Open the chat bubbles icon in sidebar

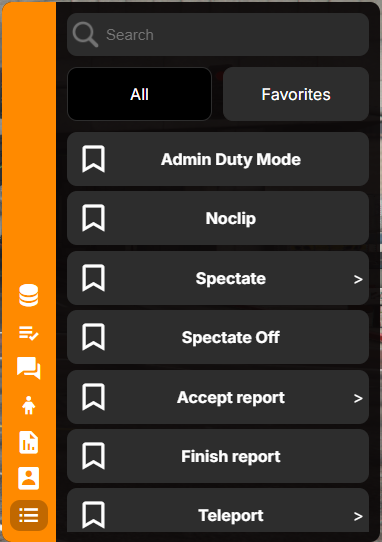[29, 368]
